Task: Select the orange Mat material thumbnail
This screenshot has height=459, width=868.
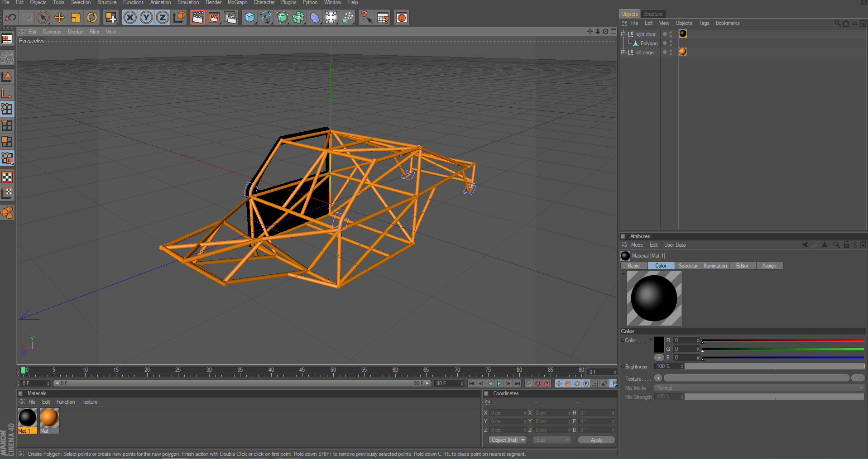Action: tap(49, 418)
